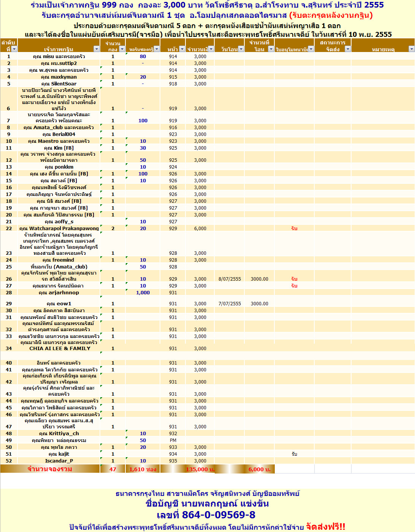Image resolution: width=415 pixels, height=532 pixels.
Task: Click row number 52
Action: click(x=9, y=461)
